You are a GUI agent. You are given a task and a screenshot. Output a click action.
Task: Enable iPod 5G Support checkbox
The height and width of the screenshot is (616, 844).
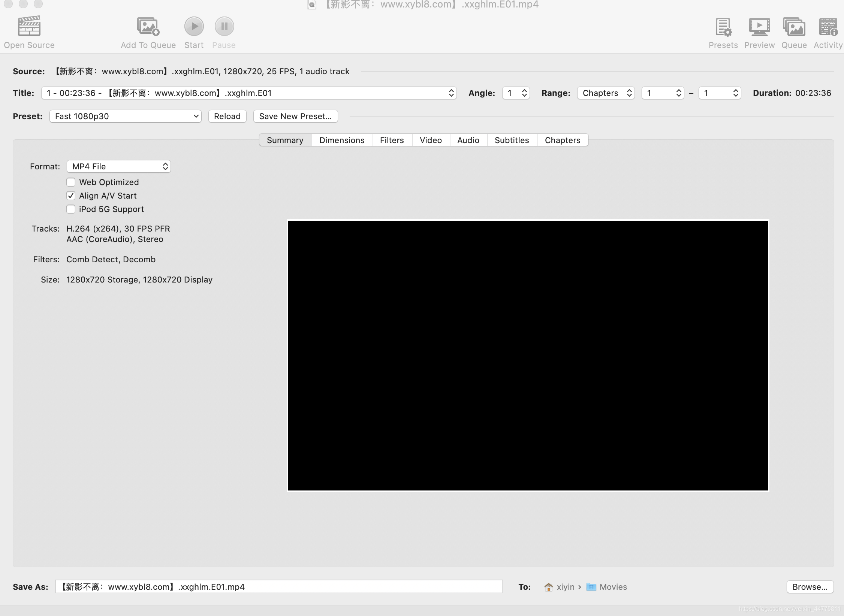coord(71,209)
